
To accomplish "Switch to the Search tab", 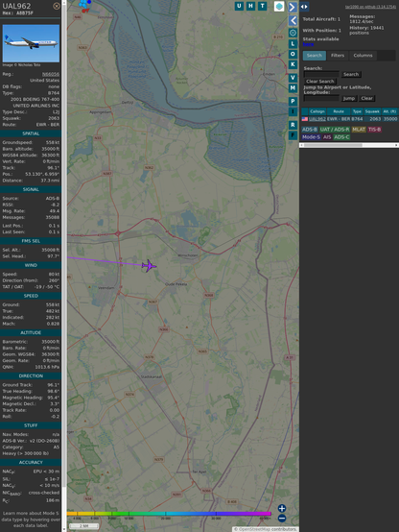I will tap(315, 56).
